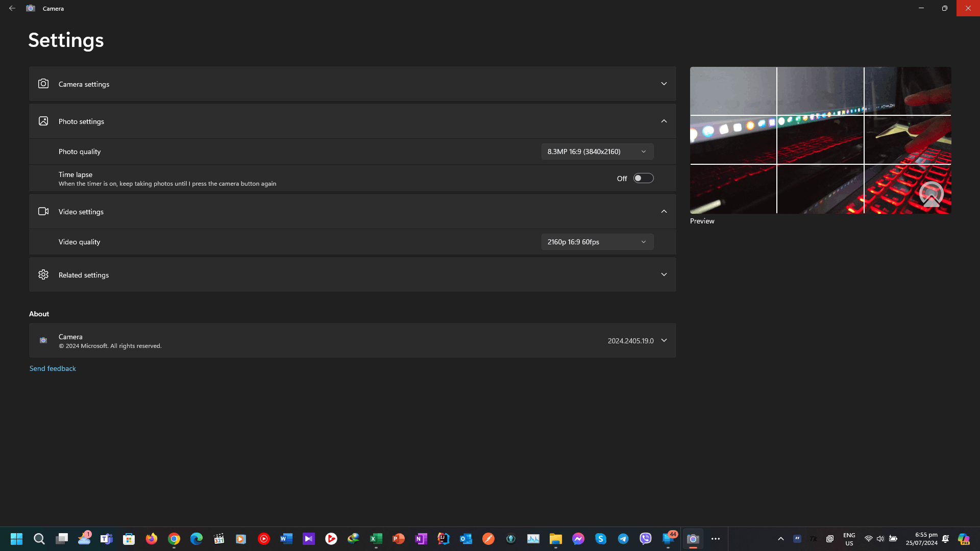Click the Video settings camcorder icon
The image size is (980, 551).
[x=43, y=211]
